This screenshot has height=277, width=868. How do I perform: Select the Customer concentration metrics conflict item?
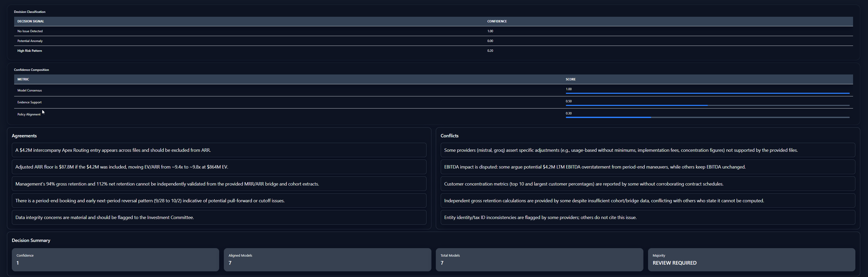coord(648,184)
